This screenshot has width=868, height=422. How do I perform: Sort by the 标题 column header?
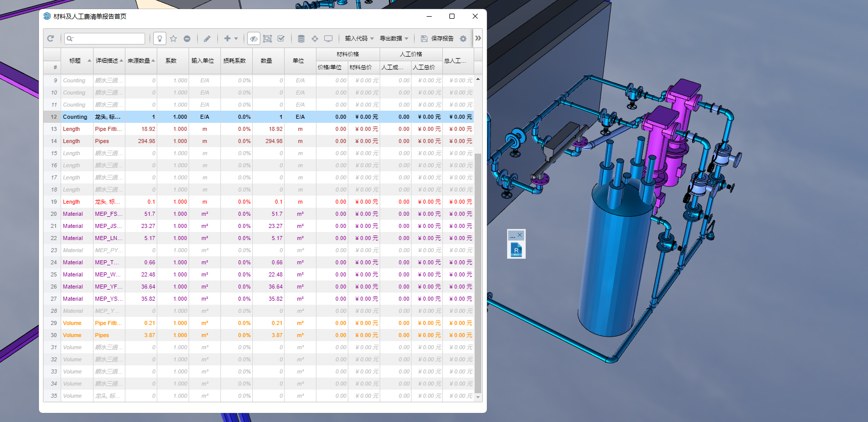[x=75, y=61]
